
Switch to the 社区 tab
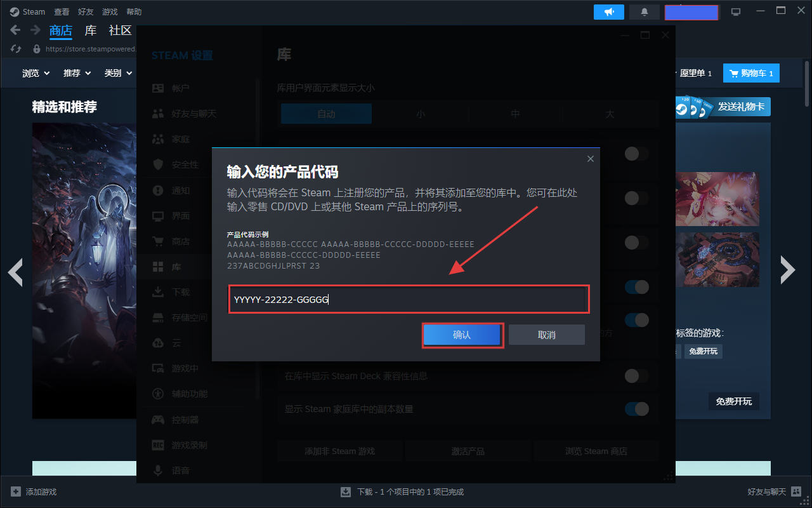click(x=120, y=30)
